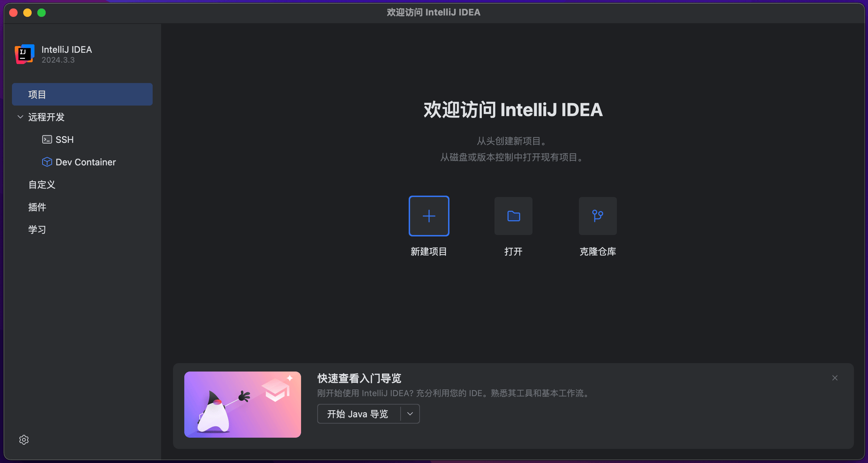The height and width of the screenshot is (463, 868).
Task: Click the Java mascot tour thumbnail
Action: click(243, 405)
